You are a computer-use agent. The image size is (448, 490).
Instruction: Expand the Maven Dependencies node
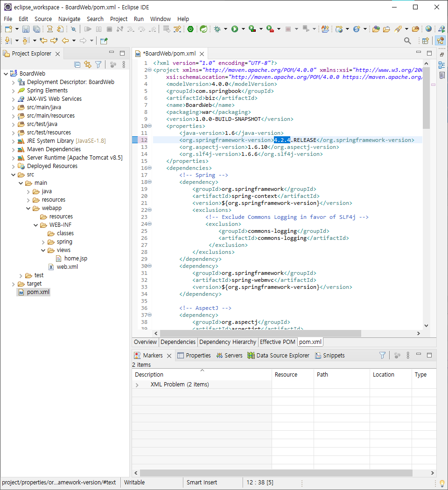(13, 149)
